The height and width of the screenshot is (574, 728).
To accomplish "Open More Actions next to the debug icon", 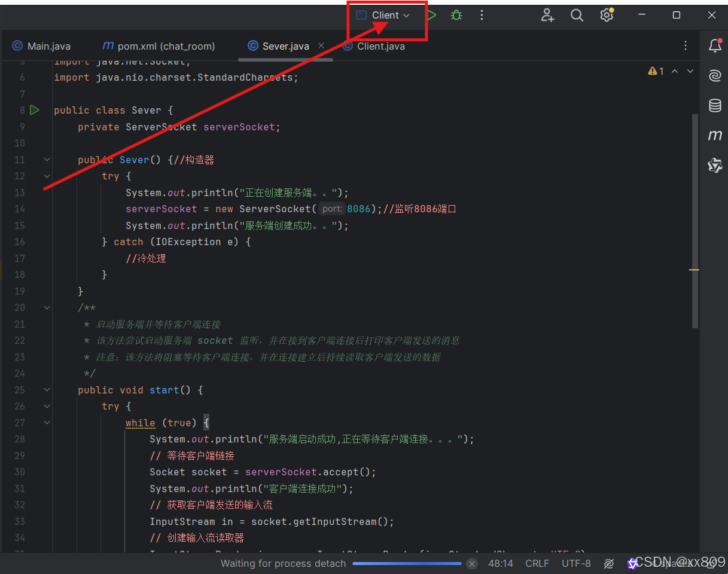I will click(x=482, y=16).
